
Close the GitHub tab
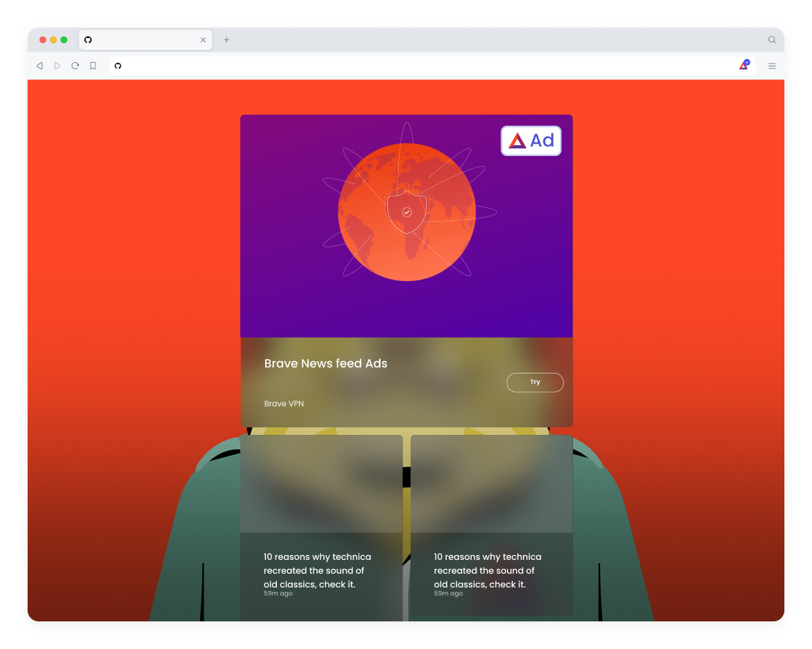coord(203,40)
